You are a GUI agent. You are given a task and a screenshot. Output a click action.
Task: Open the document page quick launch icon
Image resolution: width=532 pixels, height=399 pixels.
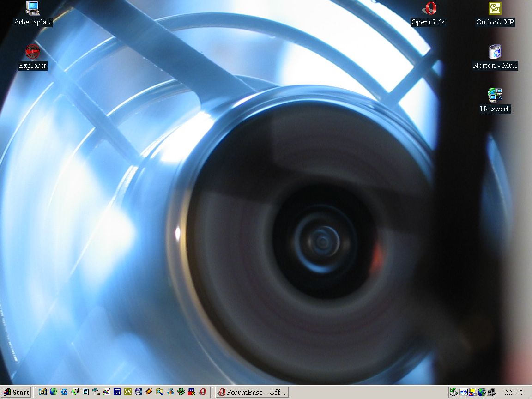point(85,392)
